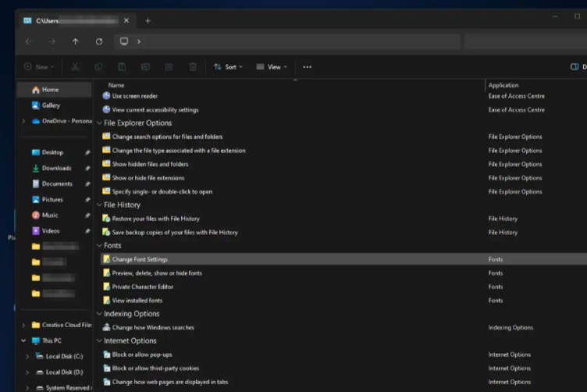Go forward with the forward arrow
The width and height of the screenshot is (587, 392).
[52, 41]
